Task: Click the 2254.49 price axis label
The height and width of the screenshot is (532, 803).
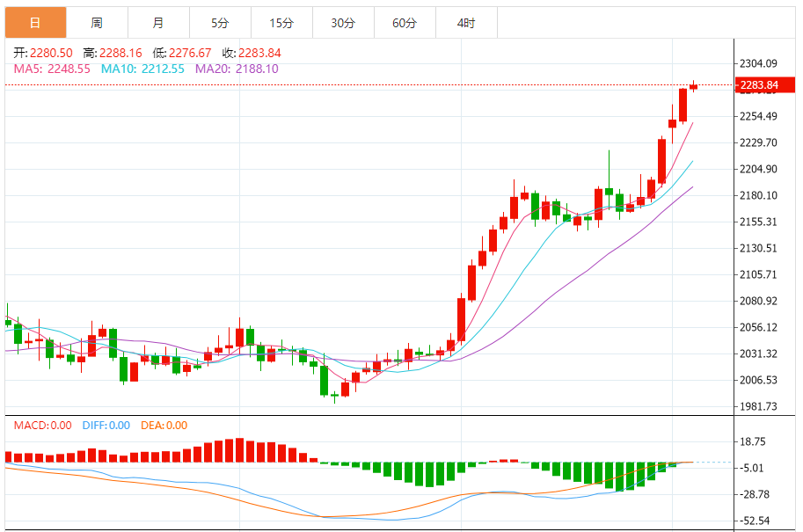Action: (x=758, y=116)
